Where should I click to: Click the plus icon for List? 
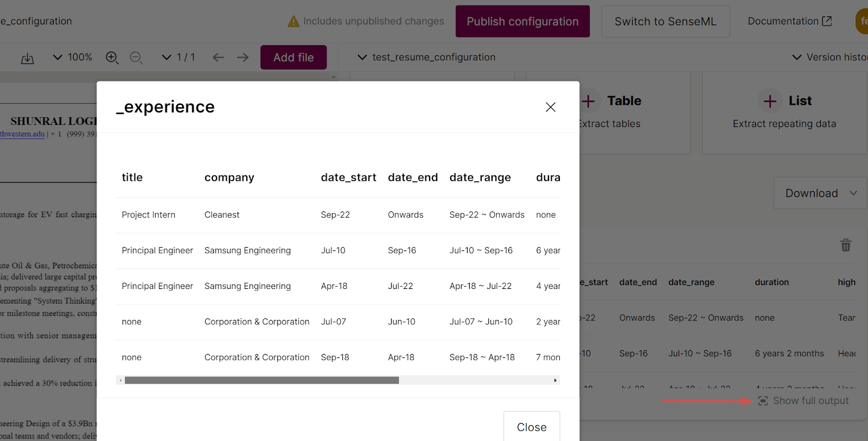[x=770, y=101]
